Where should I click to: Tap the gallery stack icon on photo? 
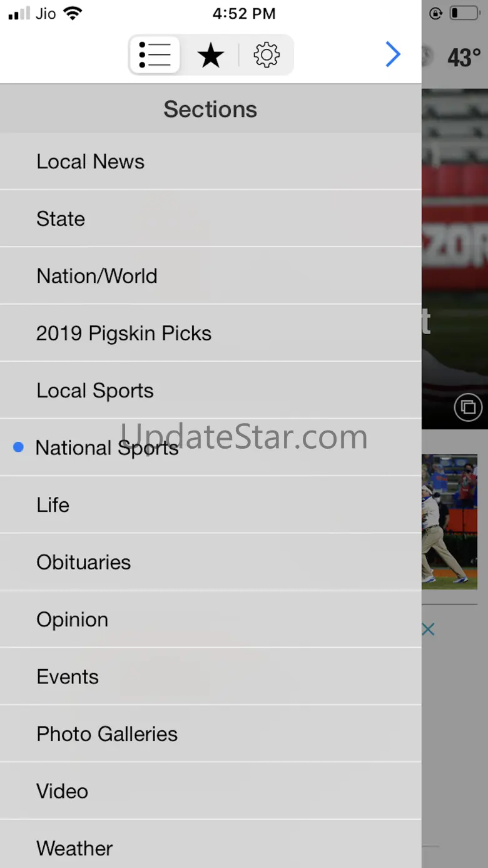pos(468,407)
